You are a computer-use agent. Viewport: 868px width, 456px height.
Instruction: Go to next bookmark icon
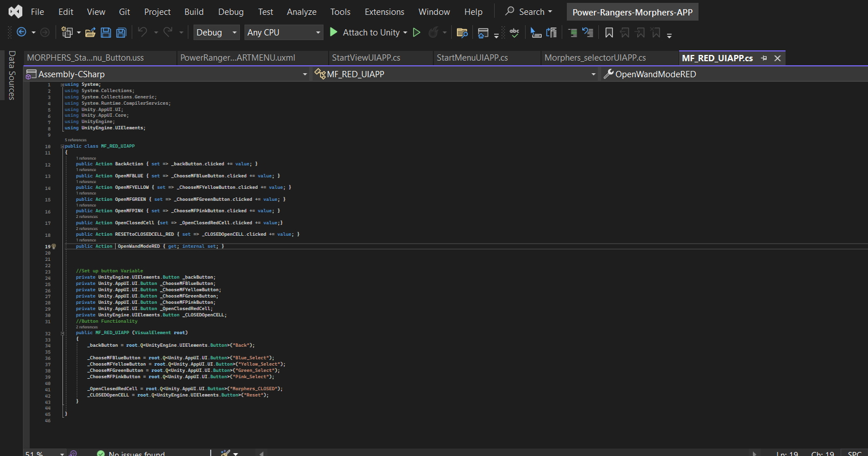pos(640,33)
